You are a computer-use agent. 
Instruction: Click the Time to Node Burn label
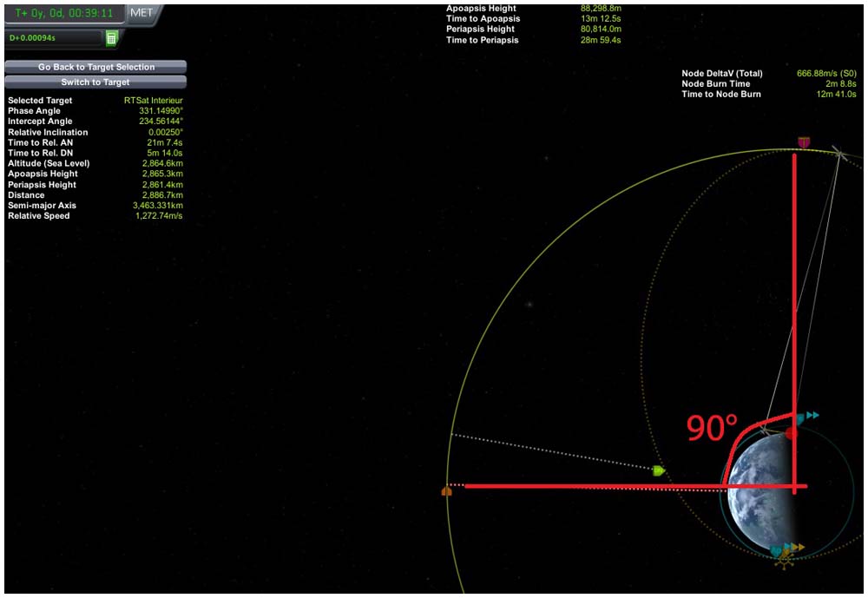(721, 94)
